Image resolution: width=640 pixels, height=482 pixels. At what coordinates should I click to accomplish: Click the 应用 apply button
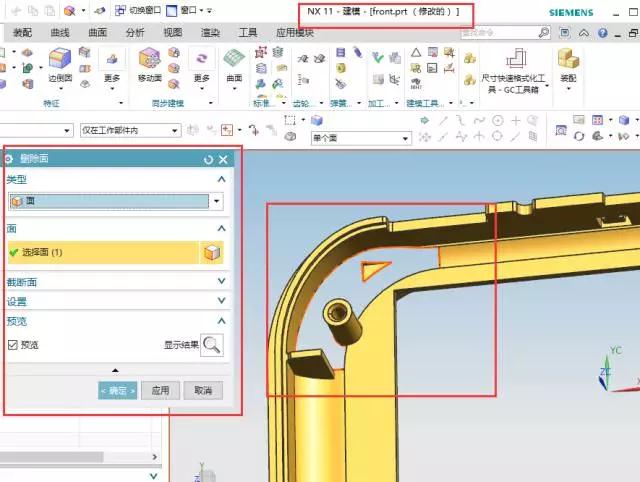pyautogui.click(x=160, y=390)
